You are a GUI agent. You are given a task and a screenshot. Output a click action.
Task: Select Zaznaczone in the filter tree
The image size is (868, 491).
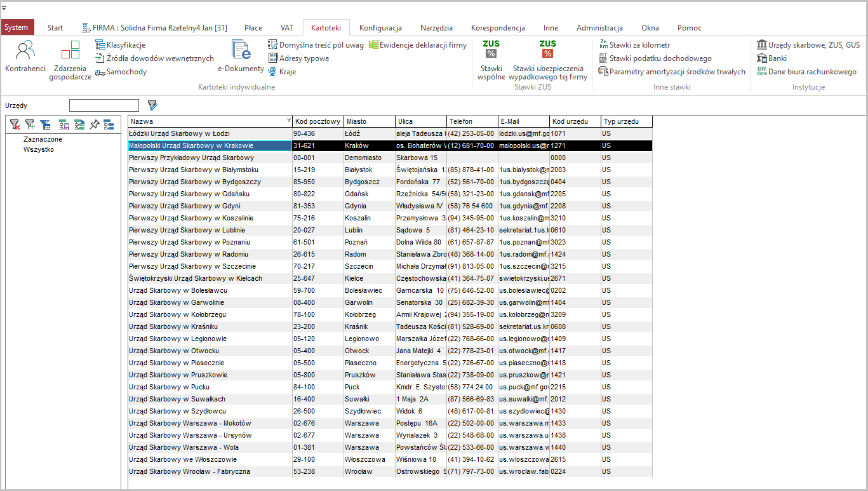click(x=43, y=139)
